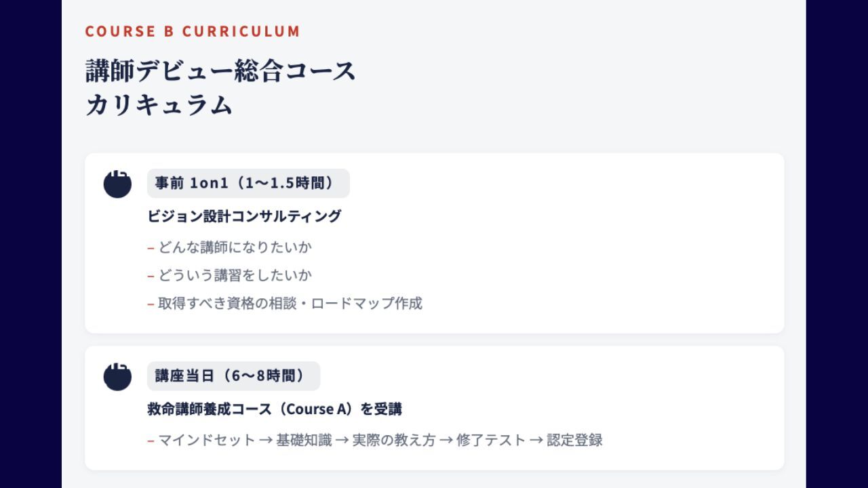Click the ビジョン設計コンサルティング subheading
This screenshot has height=488, width=868.
244,216
